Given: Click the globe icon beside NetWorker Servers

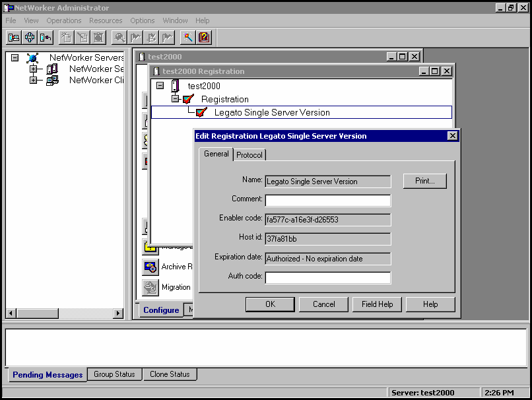Looking at the screenshot, I should click(x=32, y=58).
